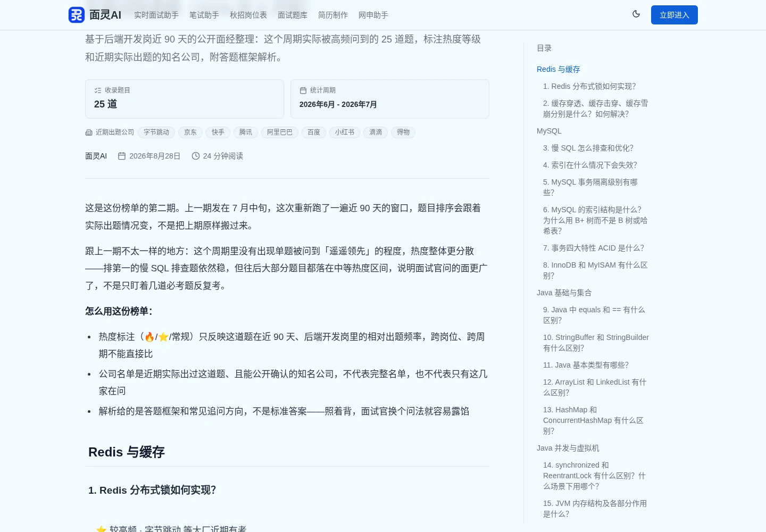Open the 笔试助手 nav item
Screen dimensions: 766x532
pos(204,15)
